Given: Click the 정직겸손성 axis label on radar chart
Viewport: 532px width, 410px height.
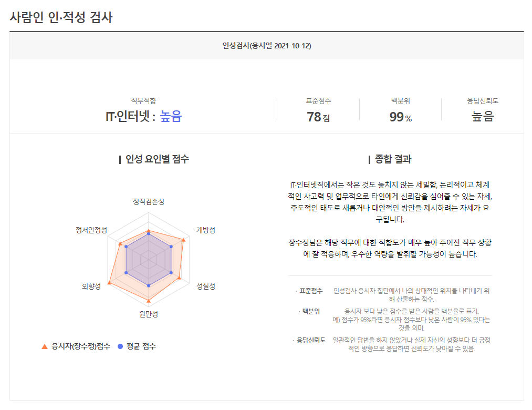Looking at the screenshot, I should (149, 201).
